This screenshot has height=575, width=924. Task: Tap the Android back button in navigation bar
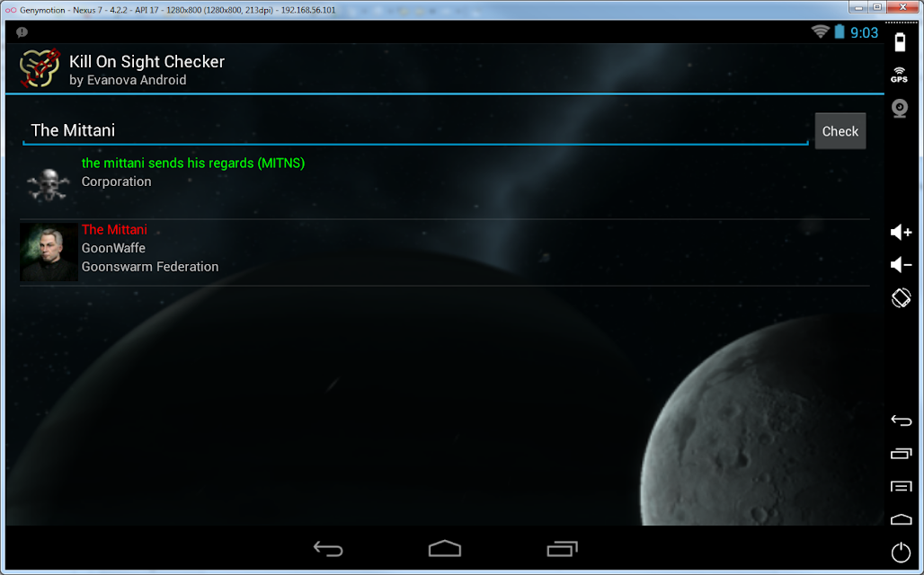(x=328, y=549)
